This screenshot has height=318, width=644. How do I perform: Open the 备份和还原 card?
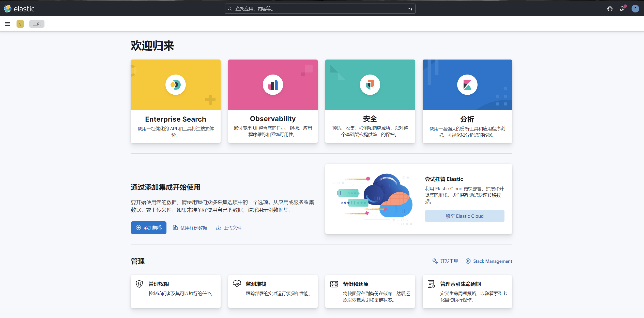tap(370, 291)
